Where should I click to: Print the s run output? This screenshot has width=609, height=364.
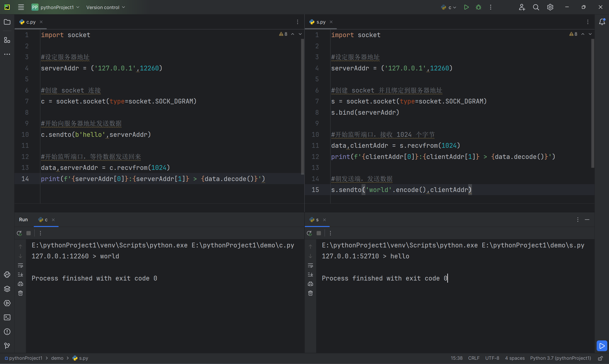[310, 284]
